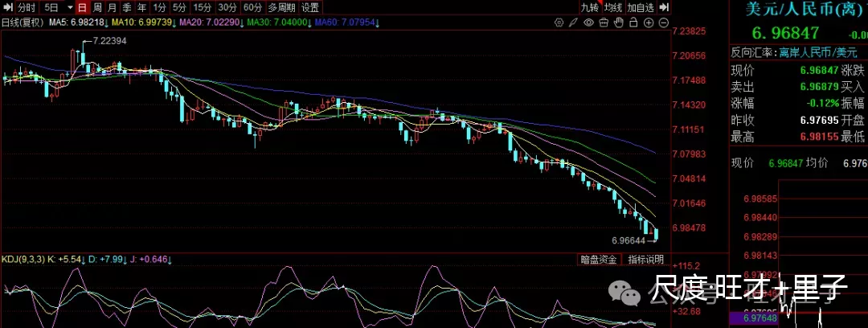Click the 7.22394 high price marker
The image size is (868, 328).
[109, 41]
